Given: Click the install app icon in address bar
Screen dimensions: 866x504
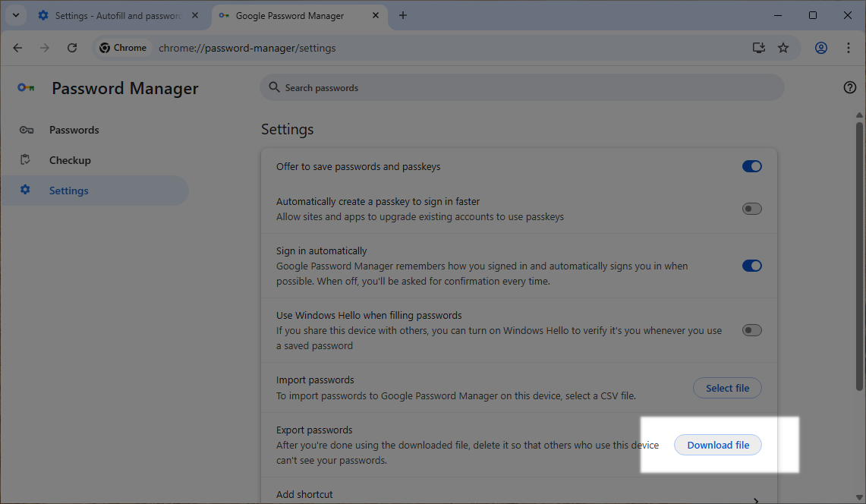Looking at the screenshot, I should click(x=758, y=48).
